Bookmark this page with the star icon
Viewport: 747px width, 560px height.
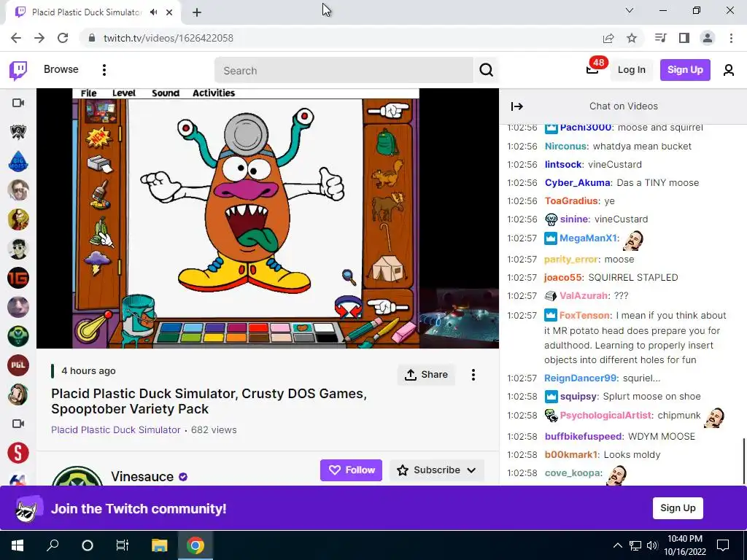coord(632,38)
